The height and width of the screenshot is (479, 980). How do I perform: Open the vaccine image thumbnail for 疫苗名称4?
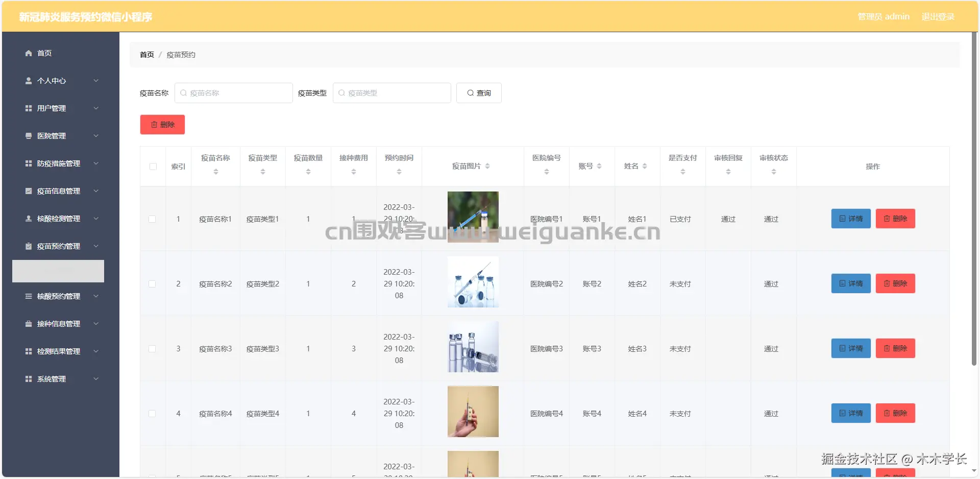(x=473, y=412)
